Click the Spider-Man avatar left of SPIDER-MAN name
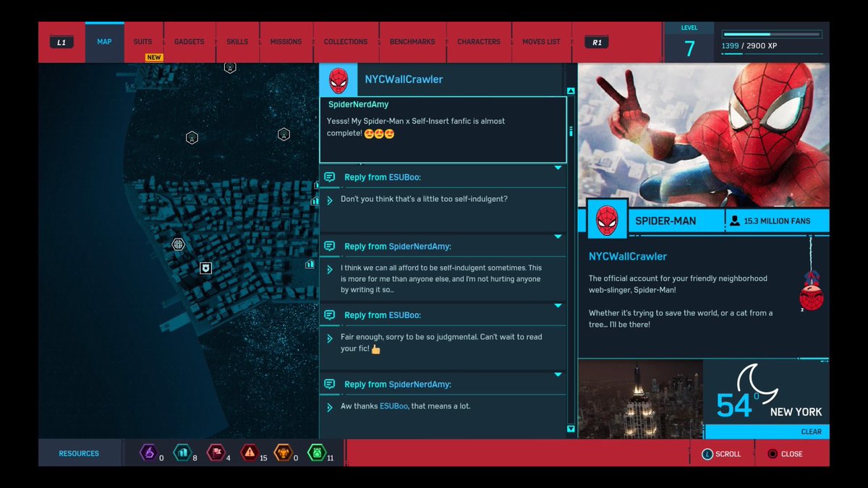868x488 pixels. click(607, 219)
